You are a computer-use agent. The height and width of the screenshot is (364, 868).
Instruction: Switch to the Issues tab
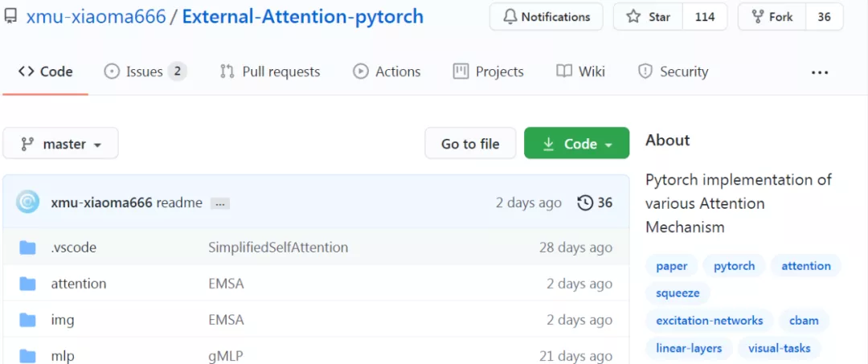(x=145, y=72)
